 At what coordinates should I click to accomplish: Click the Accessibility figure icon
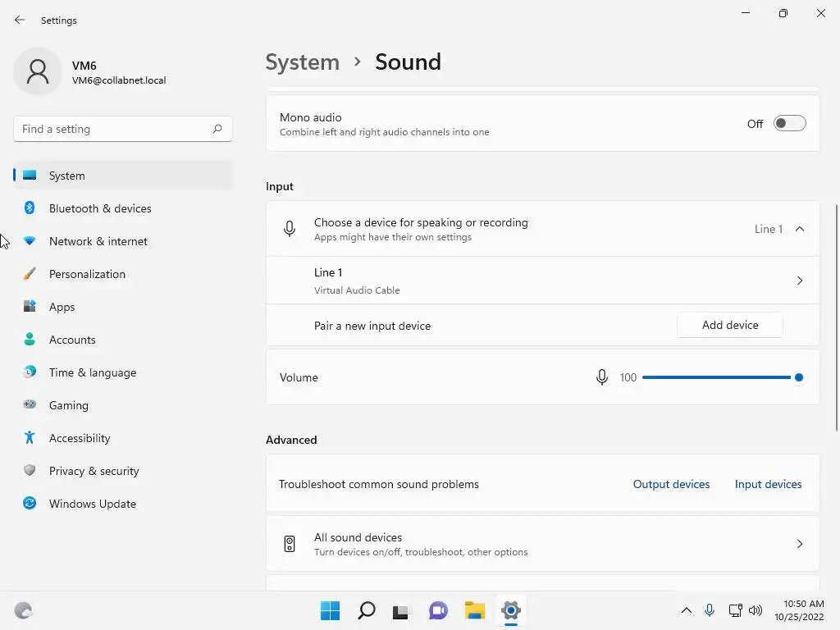[x=30, y=438]
